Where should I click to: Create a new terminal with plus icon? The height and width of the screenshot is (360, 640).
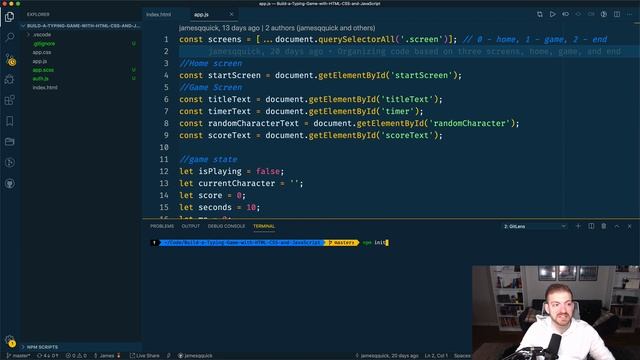click(578, 226)
